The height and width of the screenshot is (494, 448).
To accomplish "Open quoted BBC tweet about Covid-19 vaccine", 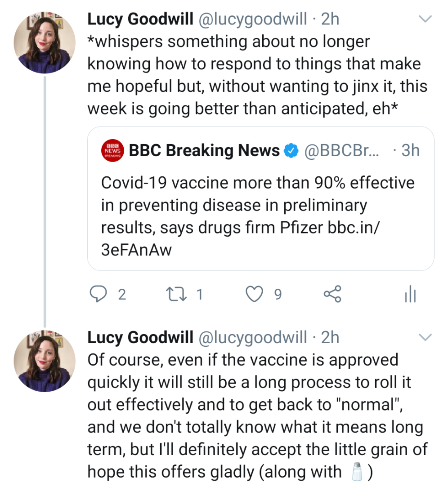I will point(258,206).
